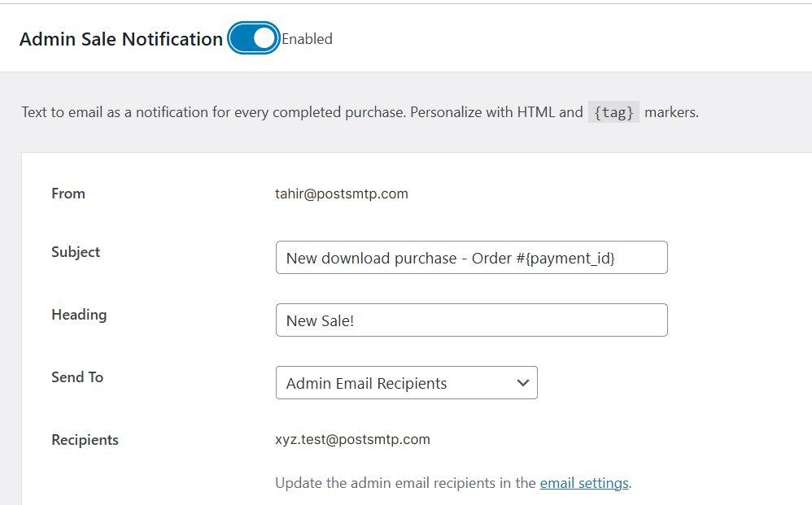Screen dimensions: 812x505
Task: Click the Heading field label
Action: (79, 315)
